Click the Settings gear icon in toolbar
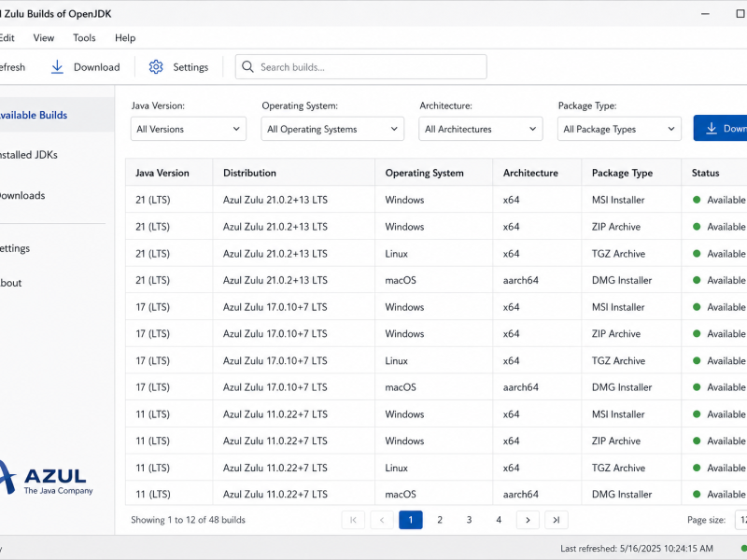Image resolution: width=747 pixels, height=560 pixels. pyautogui.click(x=156, y=67)
